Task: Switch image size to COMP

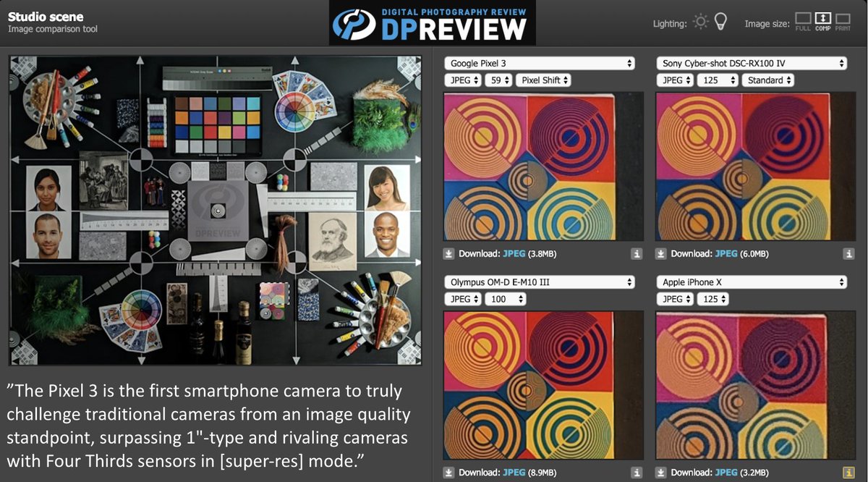Action: (x=822, y=22)
